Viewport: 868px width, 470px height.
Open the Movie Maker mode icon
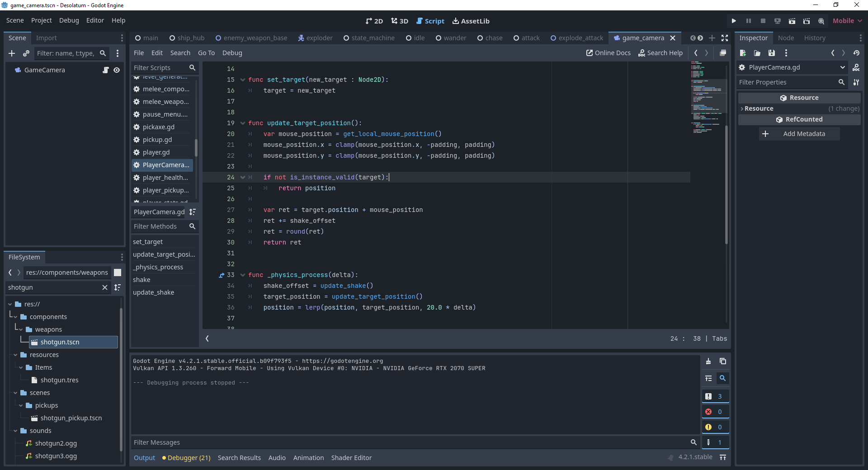(x=821, y=21)
